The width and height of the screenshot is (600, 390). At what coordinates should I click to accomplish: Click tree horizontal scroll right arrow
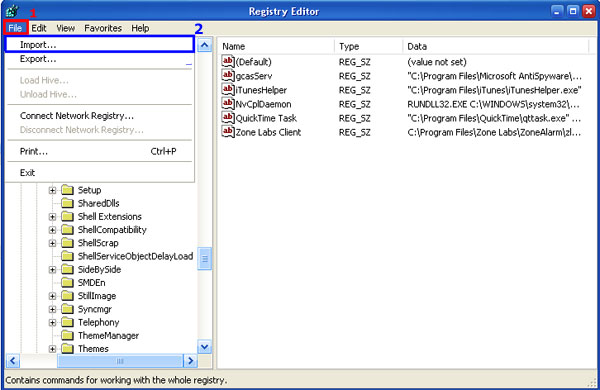pos(190,361)
